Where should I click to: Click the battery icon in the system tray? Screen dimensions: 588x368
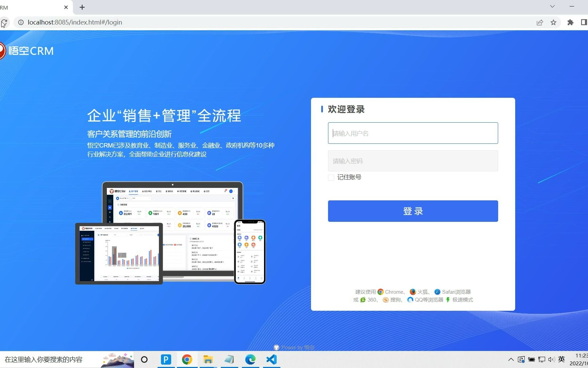532,359
